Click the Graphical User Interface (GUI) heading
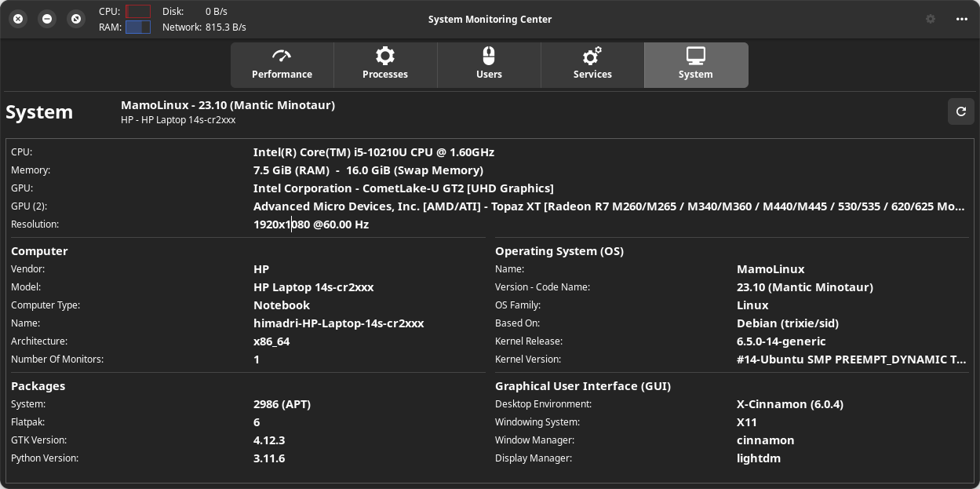Screen dimensions: 980x489 [x=583, y=386]
